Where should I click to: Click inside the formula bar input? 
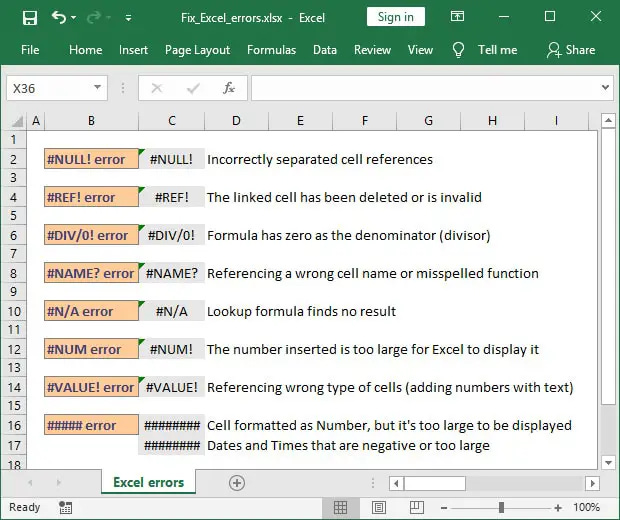(x=425, y=88)
